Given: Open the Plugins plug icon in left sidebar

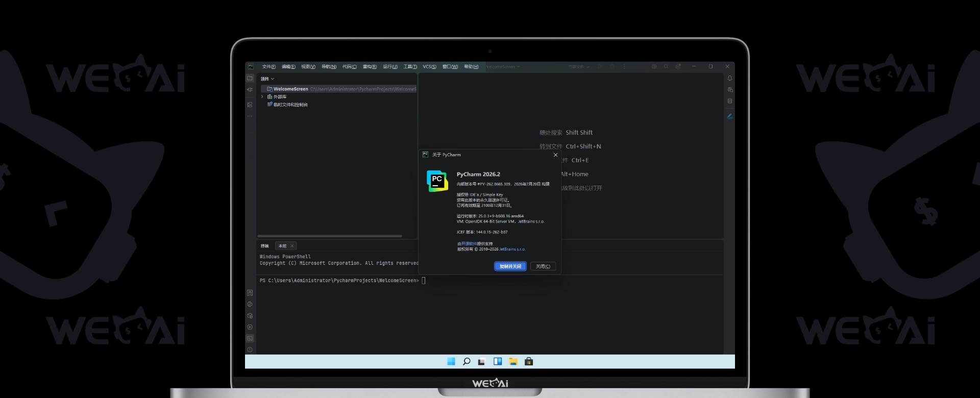Looking at the screenshot, I should coord(250,90).
